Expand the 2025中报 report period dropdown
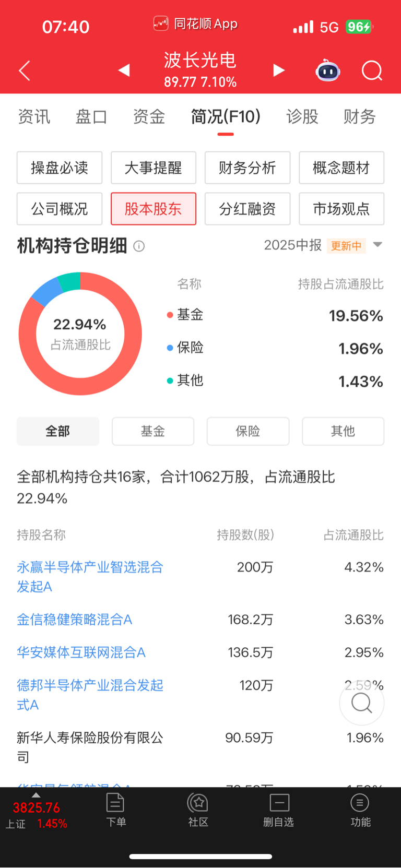The height and width of the screenshot is (868, 401). [x=378, y=245]
